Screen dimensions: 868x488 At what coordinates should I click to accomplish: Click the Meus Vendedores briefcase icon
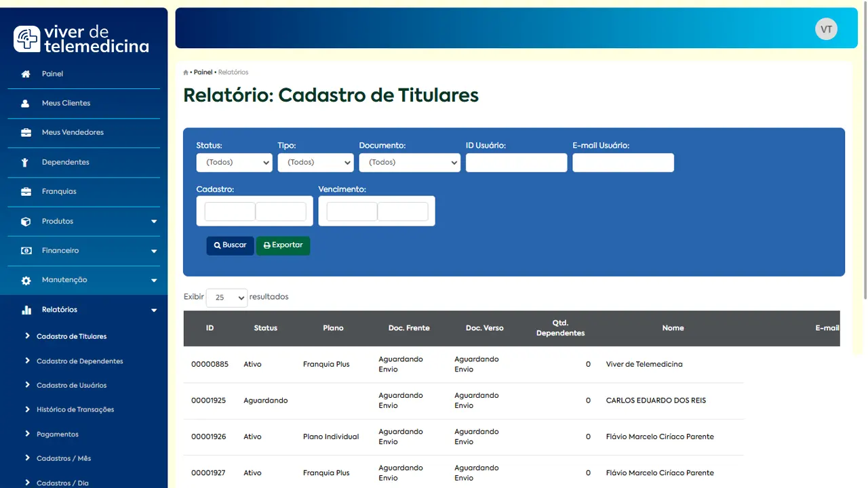24,132
